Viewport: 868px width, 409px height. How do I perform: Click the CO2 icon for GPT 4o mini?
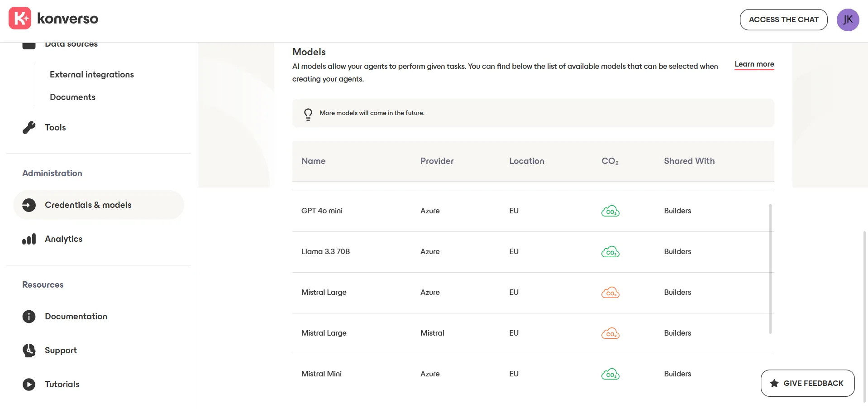coord(610,211)
